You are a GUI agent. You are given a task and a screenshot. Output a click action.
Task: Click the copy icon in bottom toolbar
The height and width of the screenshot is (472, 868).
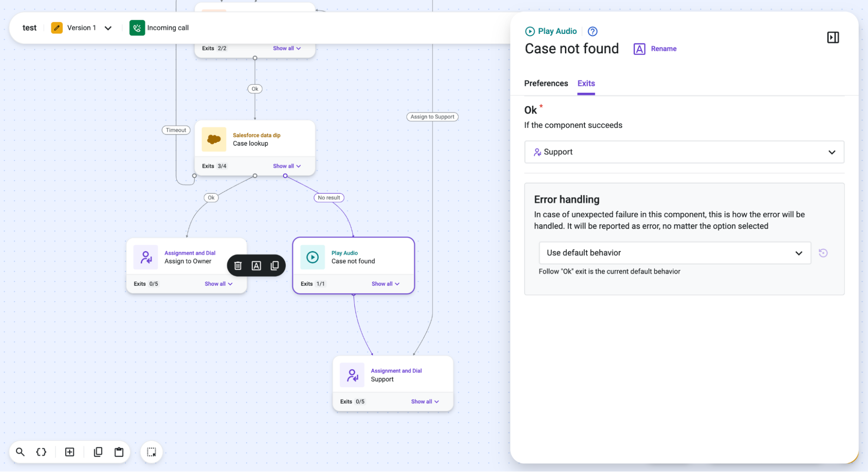pyautogui.click(x=98, y=452)
